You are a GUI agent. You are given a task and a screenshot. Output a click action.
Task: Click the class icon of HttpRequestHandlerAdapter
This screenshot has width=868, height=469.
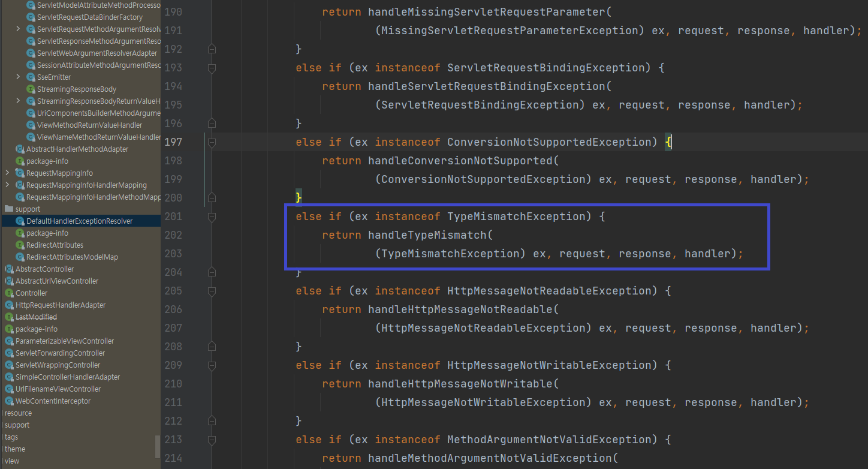[x=10, y=305]
